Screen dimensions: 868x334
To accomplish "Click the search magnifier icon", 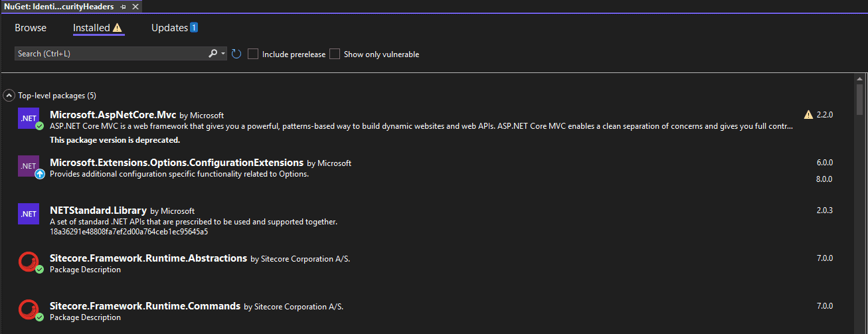I will coord(213,54).
